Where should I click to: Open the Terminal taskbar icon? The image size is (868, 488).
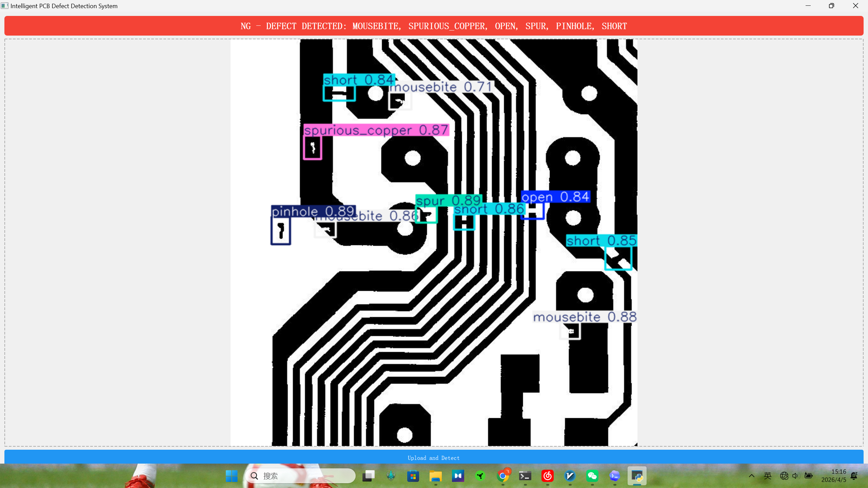click(x=525, y=476)
